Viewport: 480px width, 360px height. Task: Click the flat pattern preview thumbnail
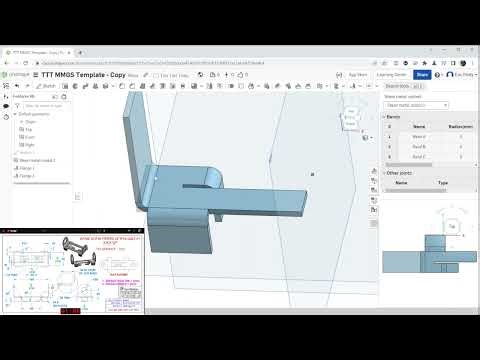point(429,254)
